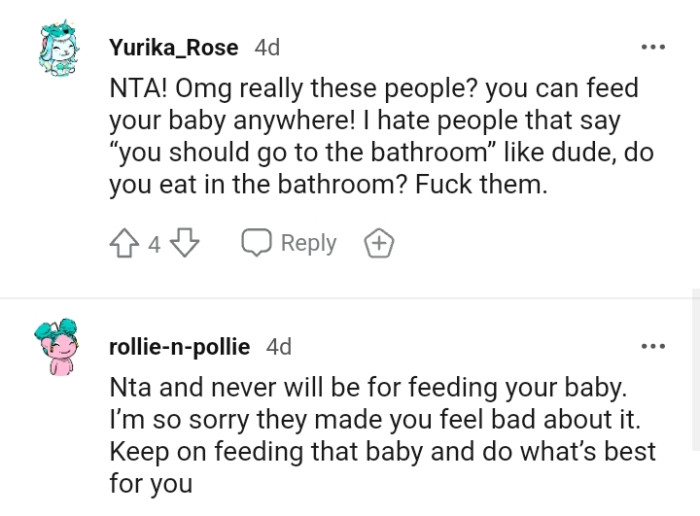Visit the Yurika_Rose profile link
Screen dimensions: 700x516
click(173, 47)
